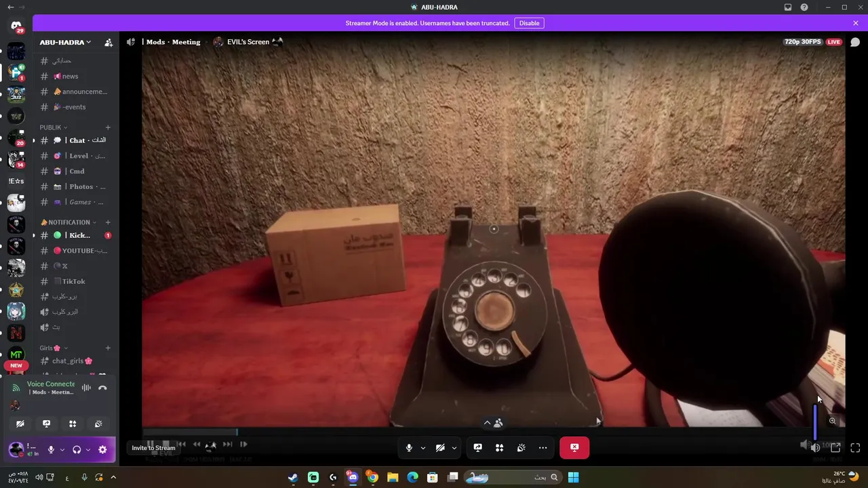The width and height of the screenshot is (868, 488).
Task: Open input device options next to user microphone
Action: (62, 449)
